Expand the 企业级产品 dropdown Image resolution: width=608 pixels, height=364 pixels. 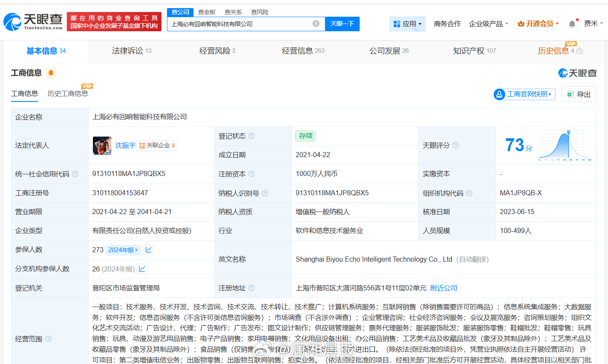pos(489,24)
